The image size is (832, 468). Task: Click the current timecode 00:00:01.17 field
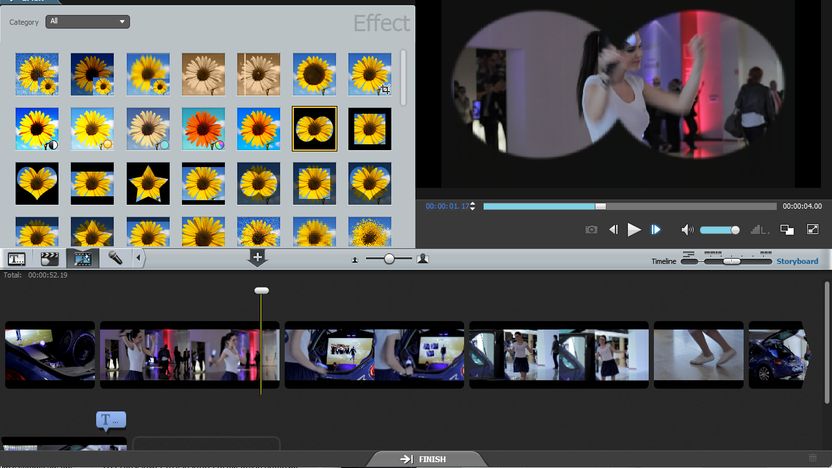tap(447, 206)
